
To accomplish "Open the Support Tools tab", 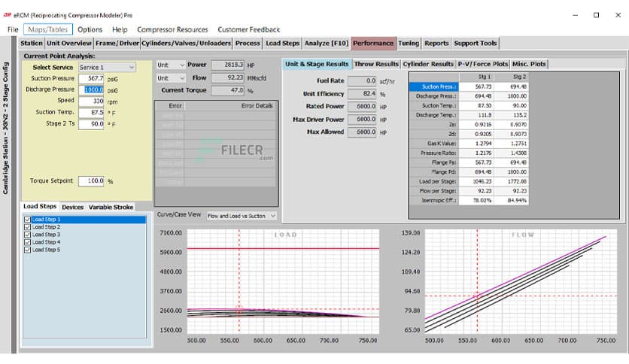I will pyautogui.click(x=476, y=44).
